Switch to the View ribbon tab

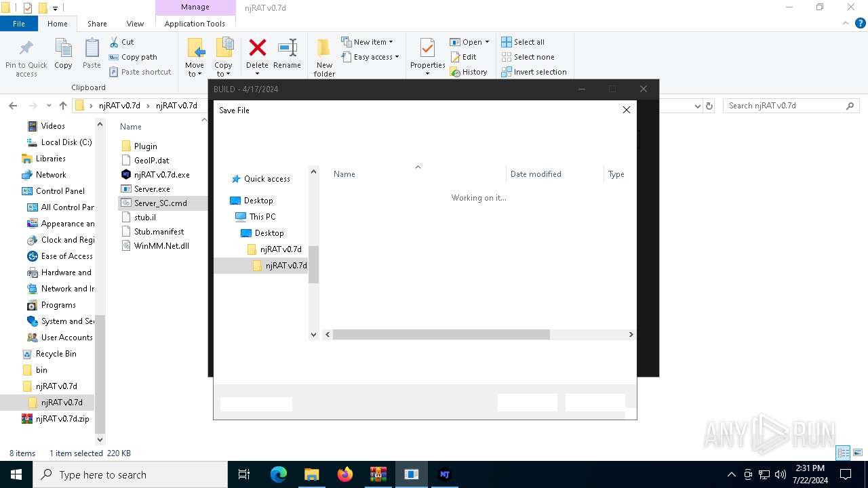(x=135, y=23)
